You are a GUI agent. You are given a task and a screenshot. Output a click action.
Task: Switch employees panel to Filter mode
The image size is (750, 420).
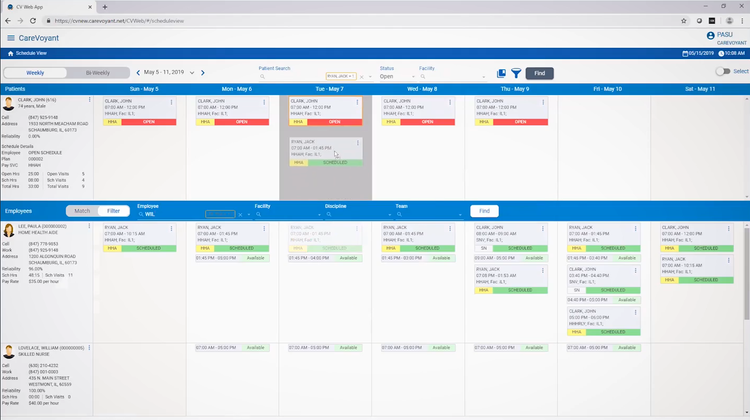[113, 211]
